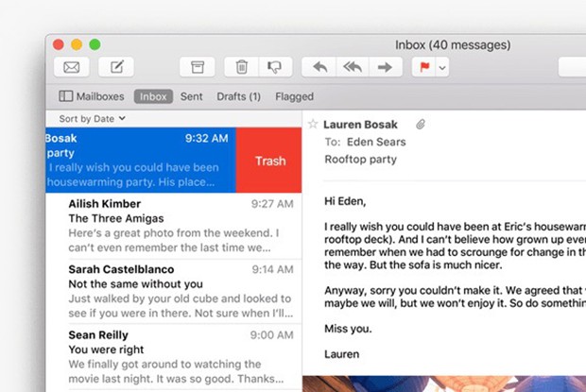Image resolution: width=586 pixels, height=392 pixels.
Task: Click the Get Mail envelope icon
Action: click(x=72, y=67)
